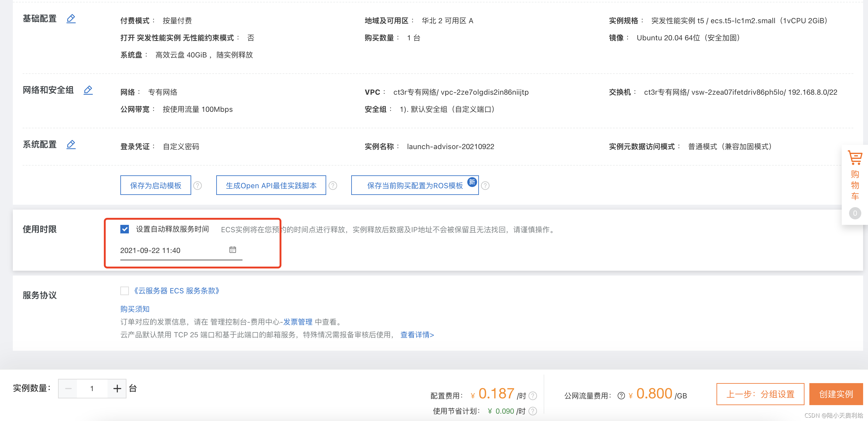
Task: Click the release time field 2021-09-22 11:40
Action: pyautogui.click(x=181, y=250)
